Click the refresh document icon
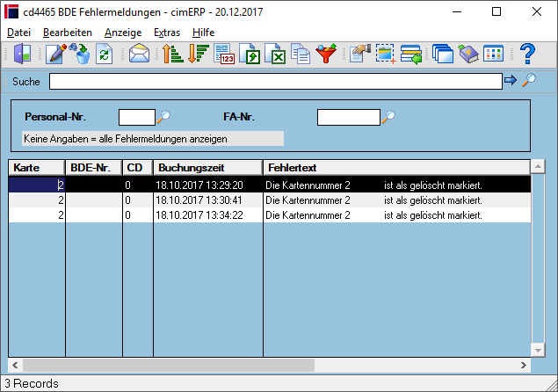The width and height of the screenshot is (558, 392). pos(104,54)
